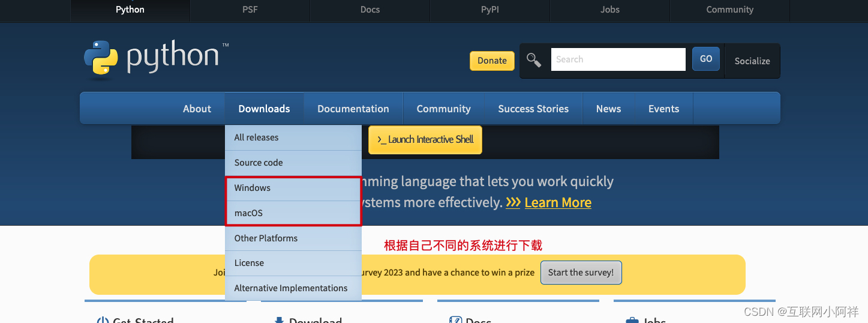Select All releases from Downloads menu
Viewport: 868px width, 323px height.
[x=293, y=137]
